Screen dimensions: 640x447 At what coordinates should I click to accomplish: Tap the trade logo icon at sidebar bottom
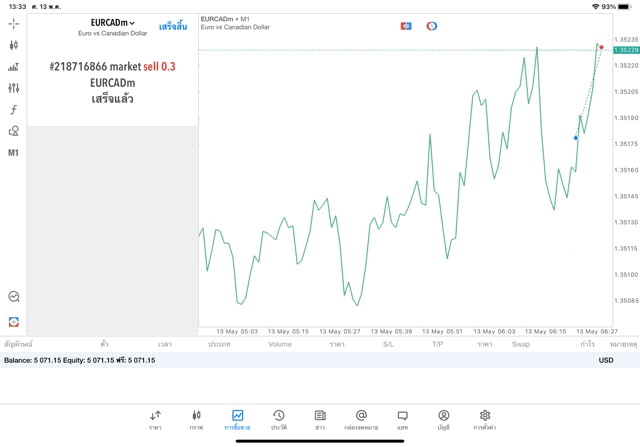tap(13, 322)
